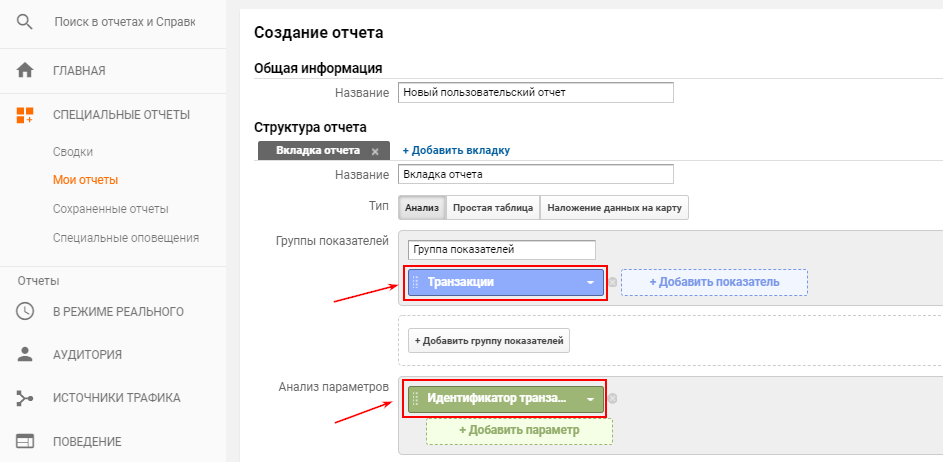
Task: Expand ПОВЕДЕНИЕ section
Action: (87, 442)
